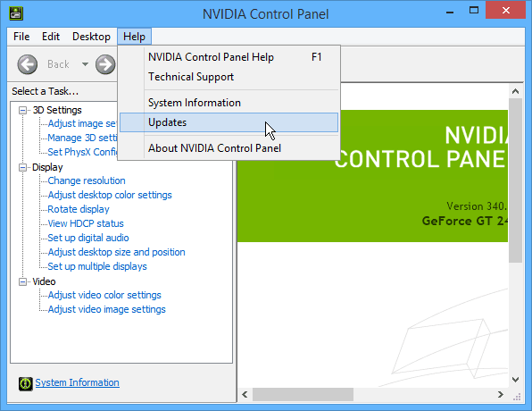Open the System Information link at bottom
532x411 pixels.
click(78, 382)
